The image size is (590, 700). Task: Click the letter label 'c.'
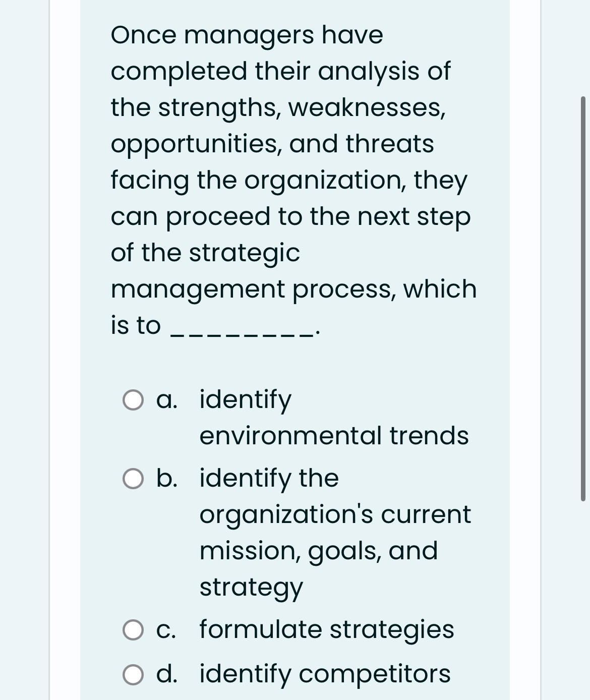[x=166, y=631]
